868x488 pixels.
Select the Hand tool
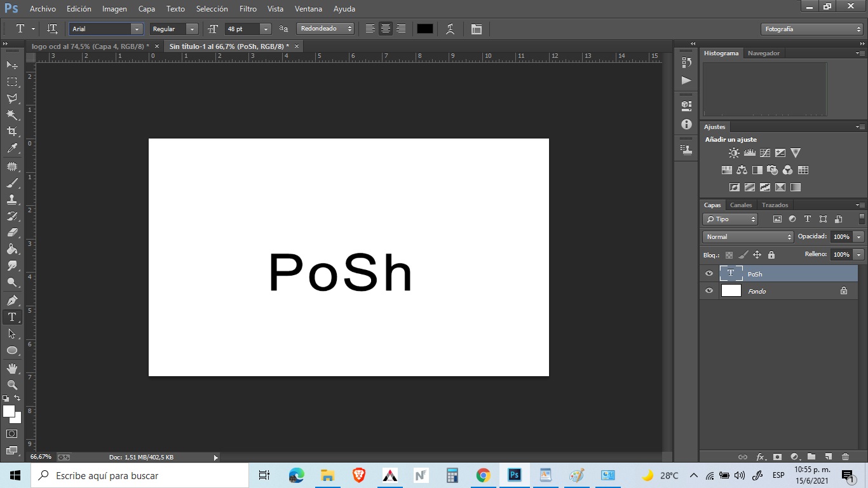coord(12,369)
